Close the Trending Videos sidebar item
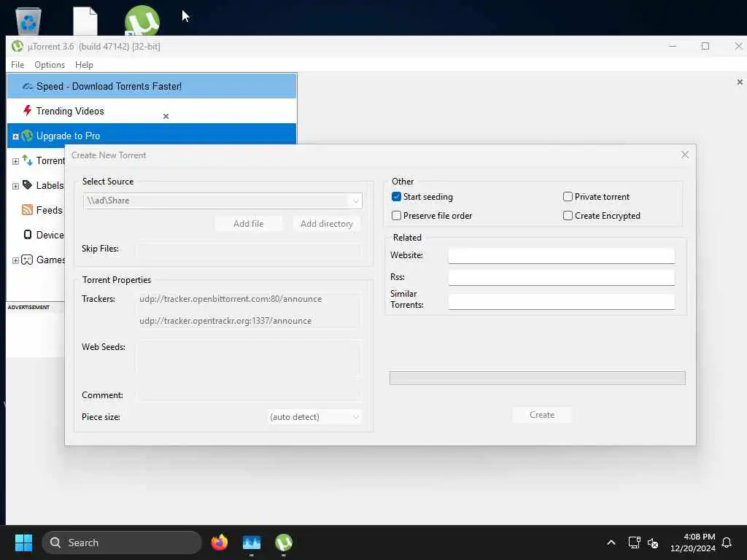Image resolution: width=747 pixels, height=560 pixels. 166,116
